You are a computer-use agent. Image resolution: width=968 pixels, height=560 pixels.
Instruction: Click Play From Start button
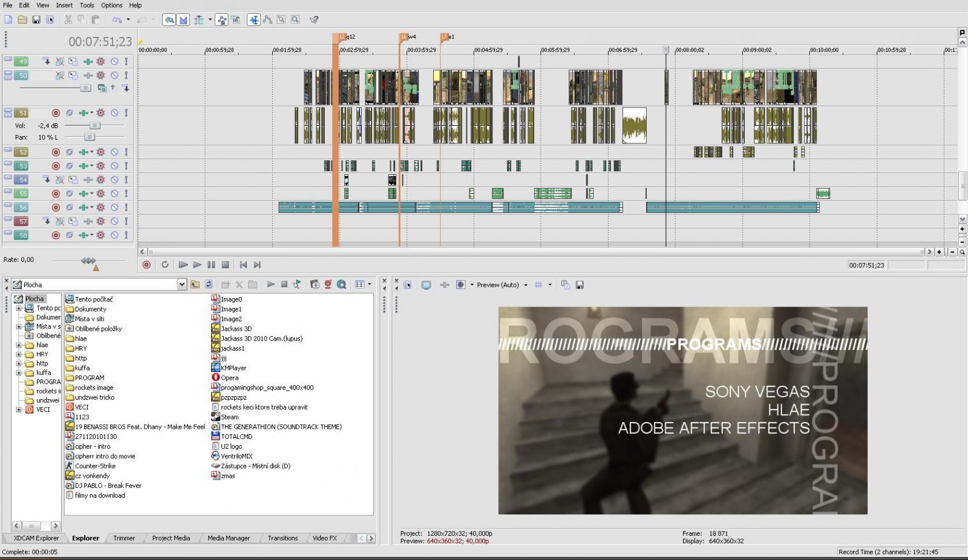coord(183,265)
